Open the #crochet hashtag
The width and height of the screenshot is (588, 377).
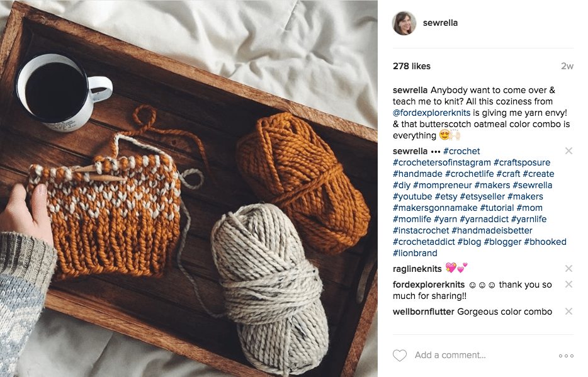point(461,151)
